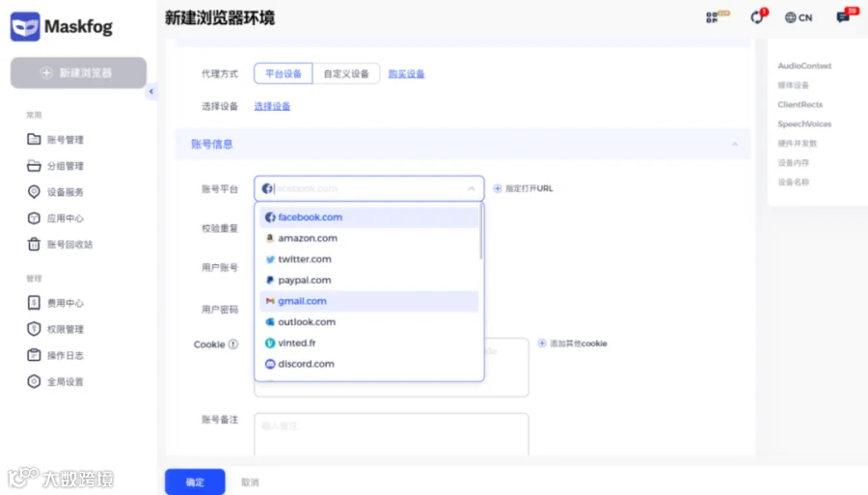Choose facebook.com from platform list

pyautogui.click(x=368, y=217)
